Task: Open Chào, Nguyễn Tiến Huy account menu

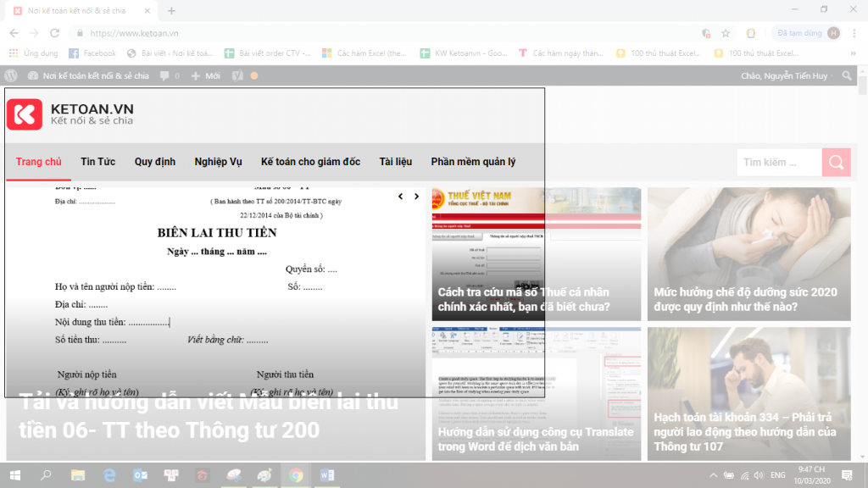Action: (x=786, y=75)
